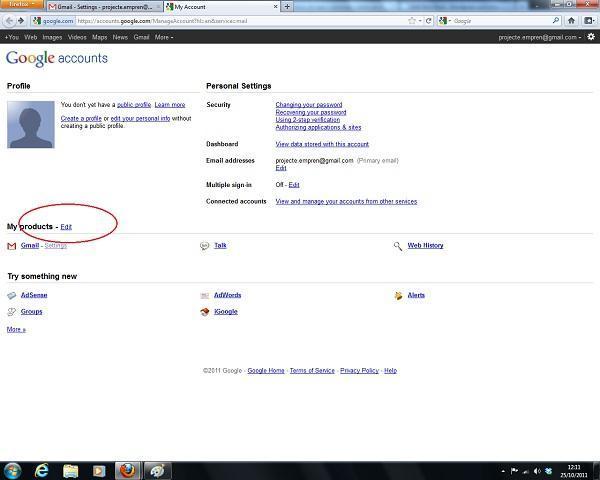This screenshot has height=480, width=600.
Task: Open the Changing your password link
Action: point(309,105)
